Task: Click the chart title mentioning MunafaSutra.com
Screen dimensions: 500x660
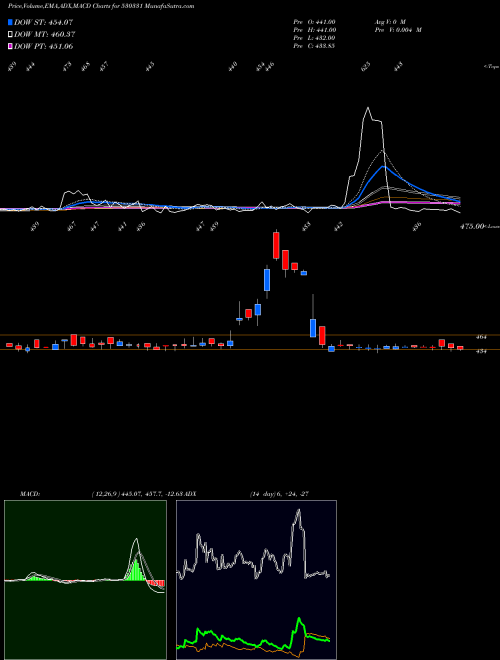Action: (101, 7)
